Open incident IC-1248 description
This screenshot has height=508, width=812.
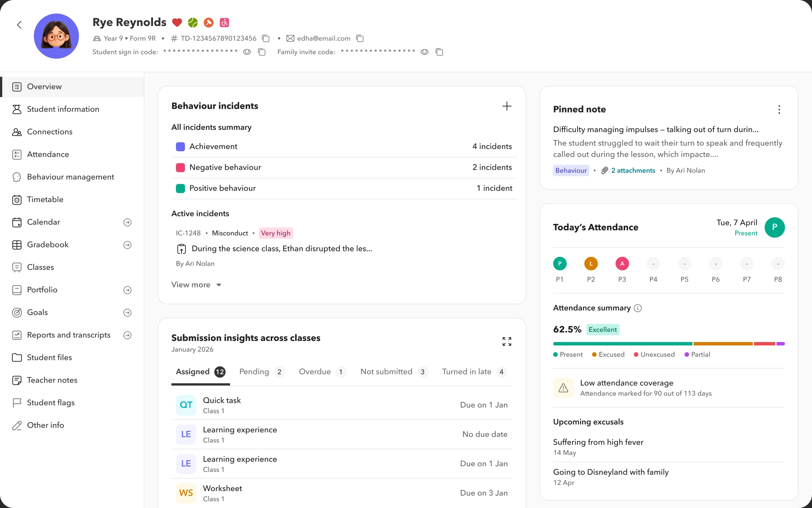(x=282, y=249)
